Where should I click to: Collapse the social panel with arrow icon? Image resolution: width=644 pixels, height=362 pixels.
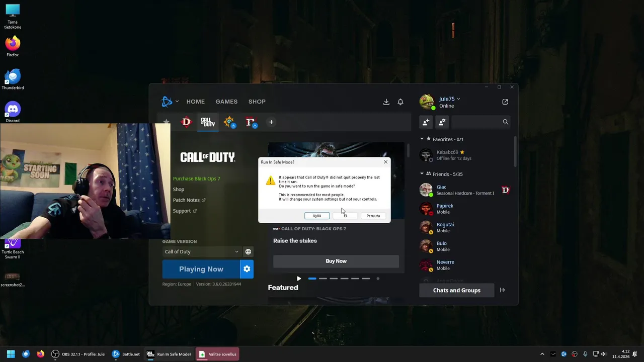click(502, 290)
